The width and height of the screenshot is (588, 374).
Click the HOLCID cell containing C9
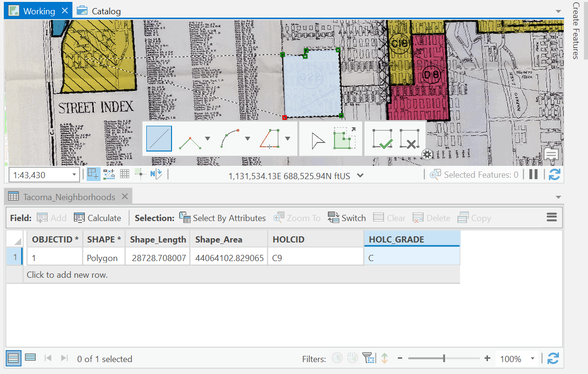click(x=314, y=258)
